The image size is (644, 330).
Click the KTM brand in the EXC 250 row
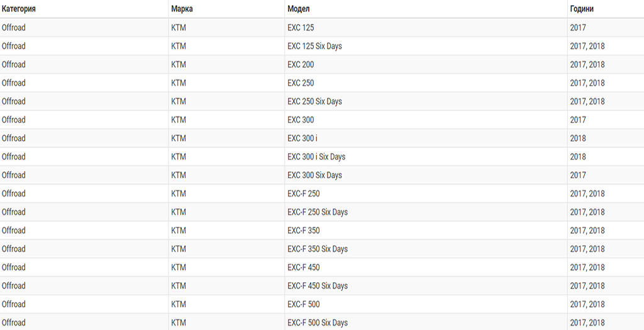pyautogui.click(x=178, y=83)
